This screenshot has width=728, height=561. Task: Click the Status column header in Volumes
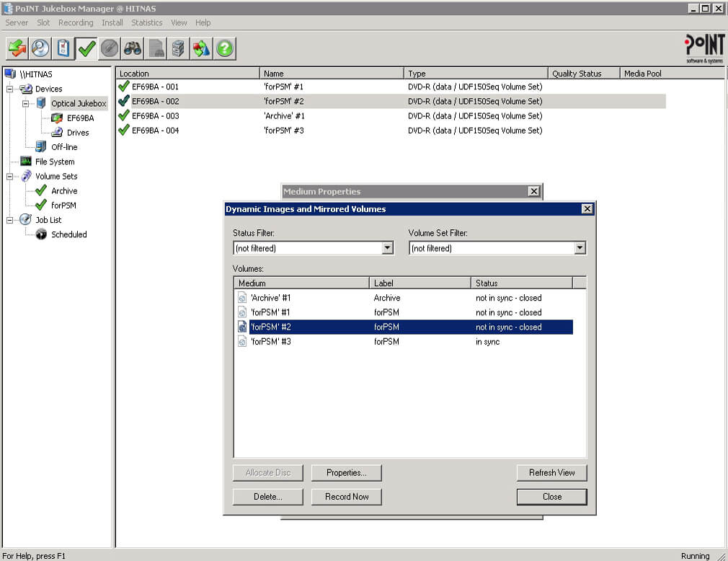coord(522,283)
